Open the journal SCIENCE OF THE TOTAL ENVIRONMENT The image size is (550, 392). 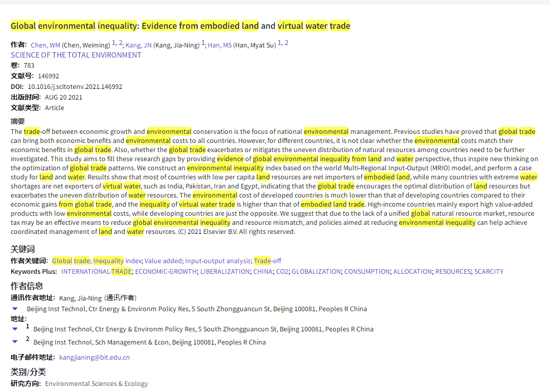[x=76, y=55]
